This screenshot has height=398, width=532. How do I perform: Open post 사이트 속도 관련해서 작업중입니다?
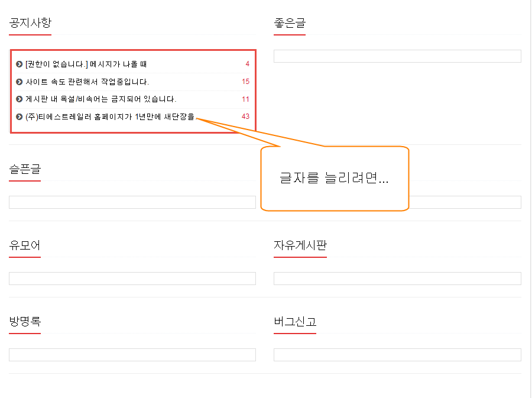click(x=87, y=82)
